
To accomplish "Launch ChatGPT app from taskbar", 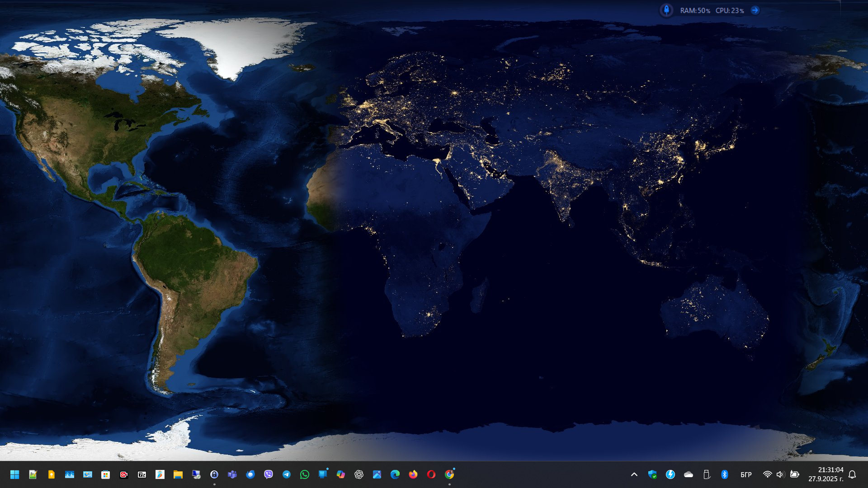I will (359, 474).
